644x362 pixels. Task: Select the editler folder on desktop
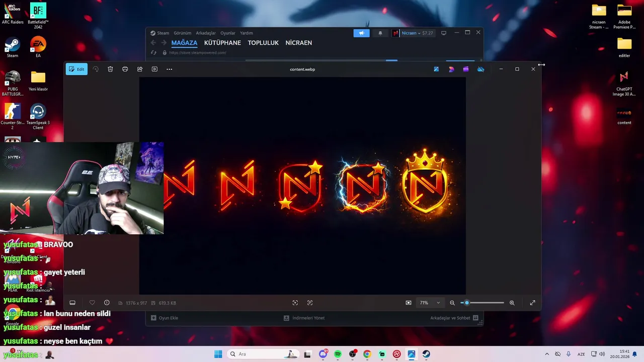tap(624, 48)
